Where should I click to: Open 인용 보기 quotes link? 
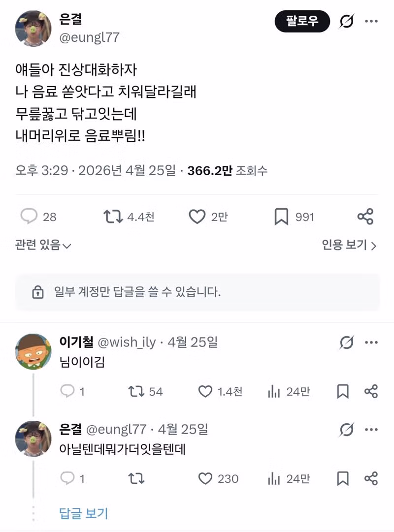click(349, 245)
